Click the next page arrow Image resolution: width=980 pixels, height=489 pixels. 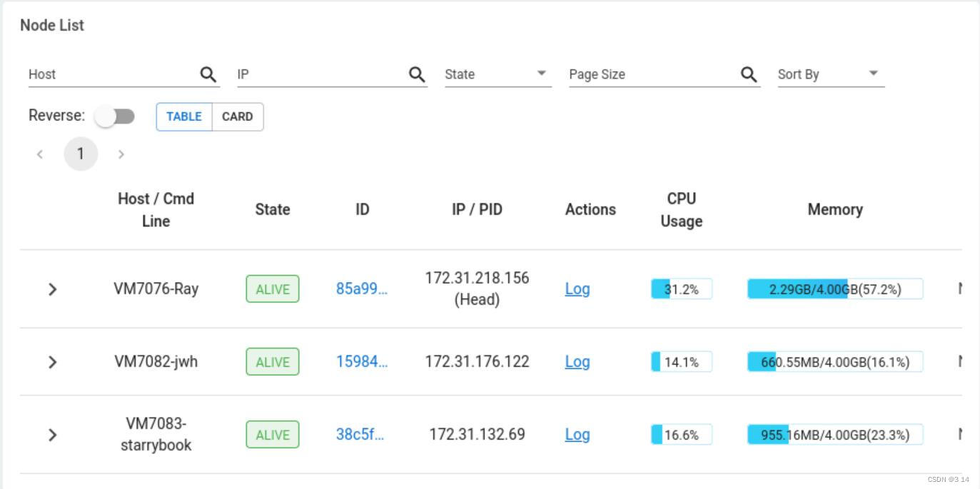121,153
